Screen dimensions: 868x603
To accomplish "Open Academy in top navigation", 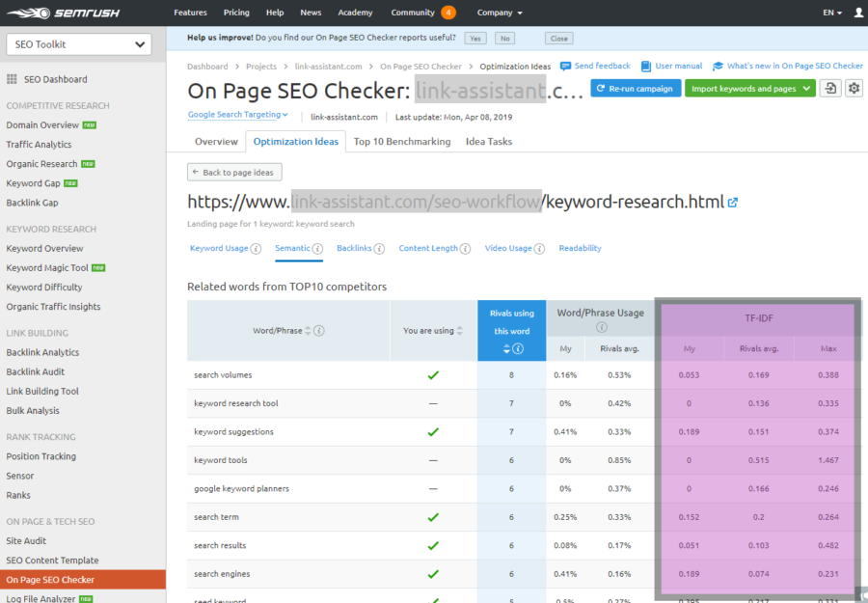I will (355, 13).
